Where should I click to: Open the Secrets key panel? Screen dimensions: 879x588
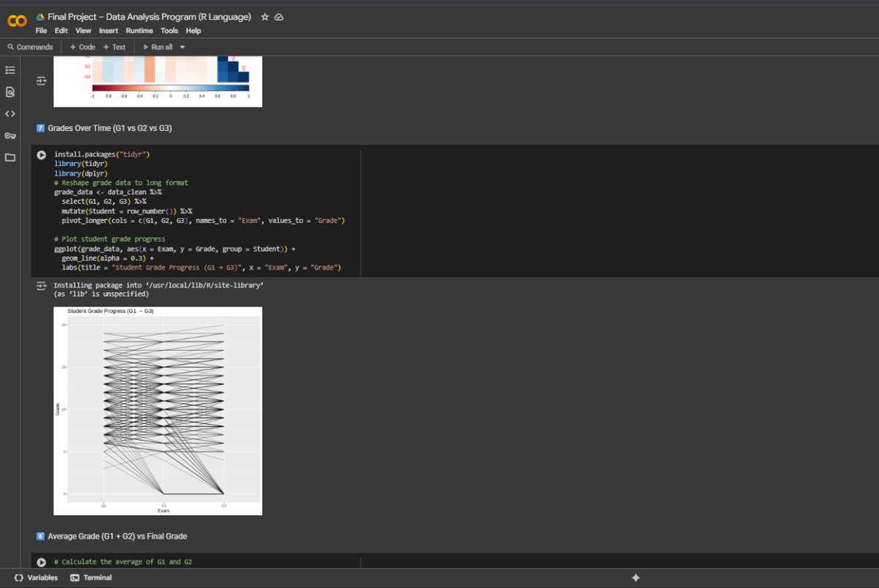click(x=10, y=135)
